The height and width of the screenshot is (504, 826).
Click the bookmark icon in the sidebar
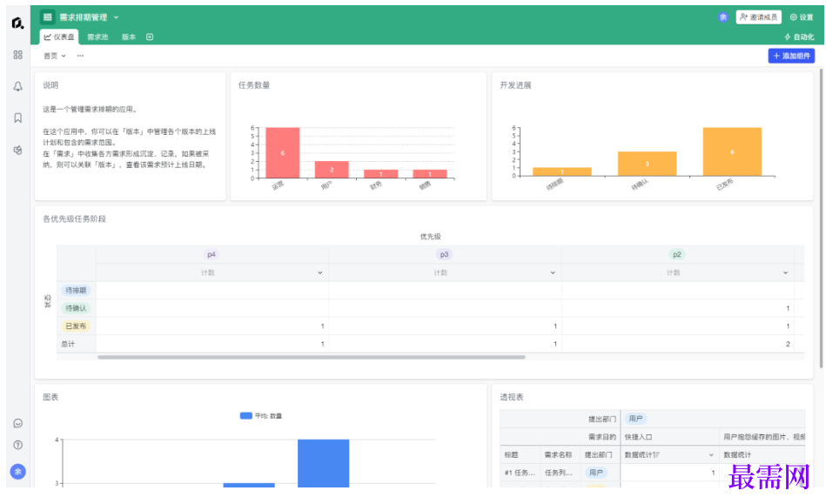coord(17,118)
